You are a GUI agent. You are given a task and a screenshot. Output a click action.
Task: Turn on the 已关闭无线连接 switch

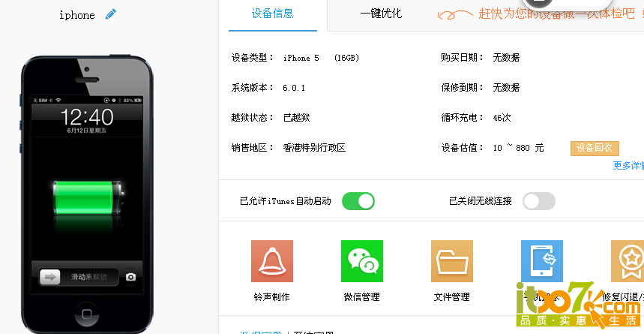click(539, 201)
